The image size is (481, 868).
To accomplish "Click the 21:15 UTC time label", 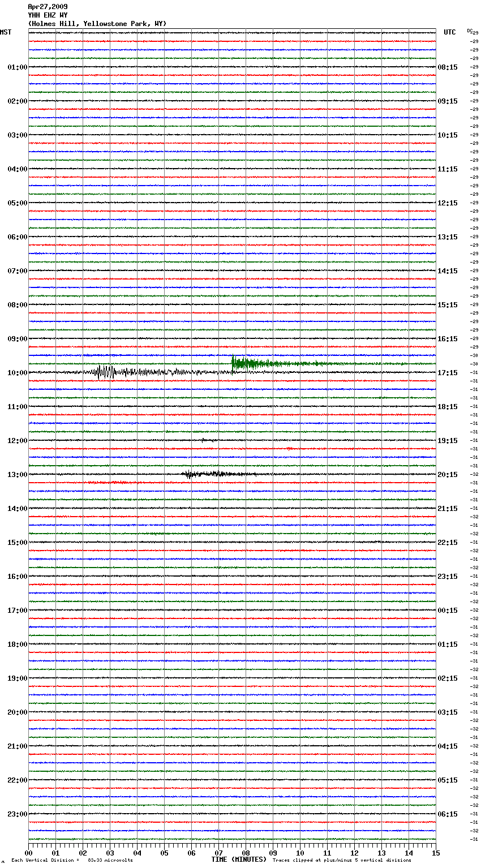I will [448, 509].
